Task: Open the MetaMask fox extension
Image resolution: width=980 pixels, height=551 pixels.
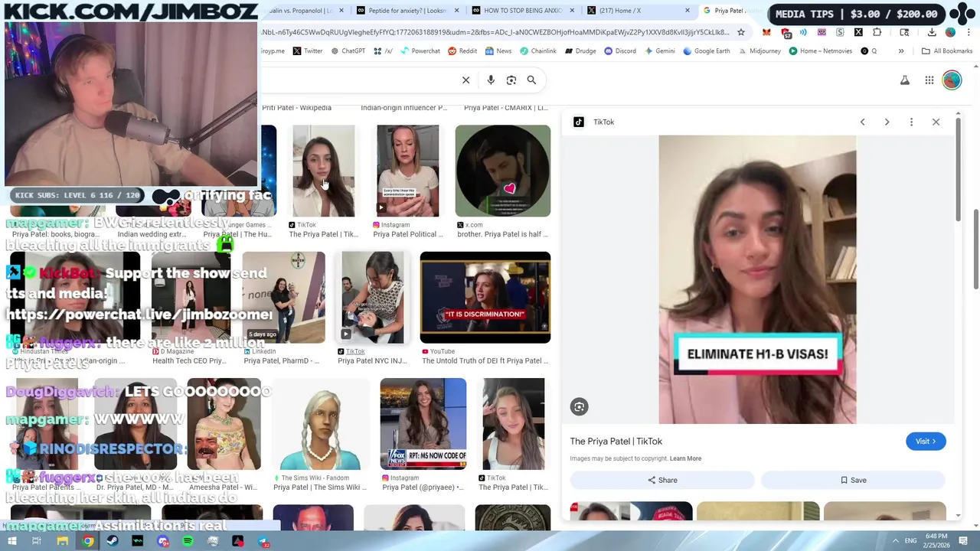Action: pyautogui.click(x=766, y=32)
